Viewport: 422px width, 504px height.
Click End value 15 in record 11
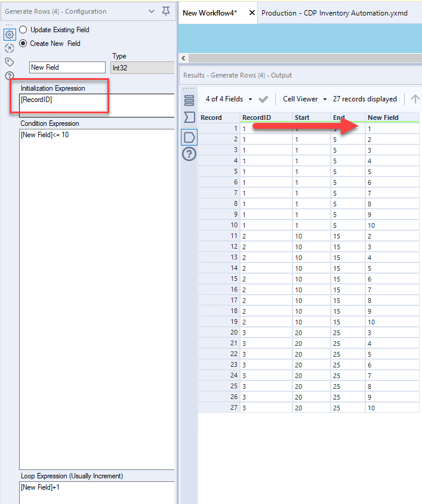(348, 236)
